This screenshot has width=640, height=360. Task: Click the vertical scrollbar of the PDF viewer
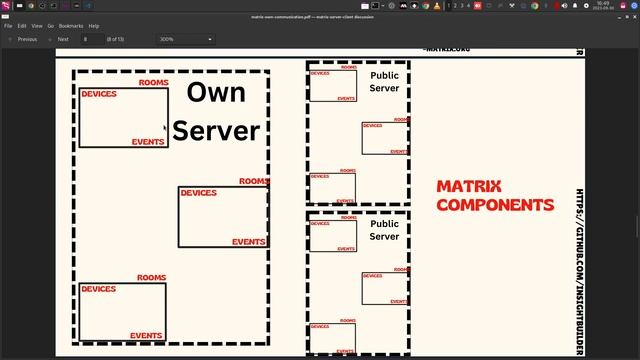(637, 226)
